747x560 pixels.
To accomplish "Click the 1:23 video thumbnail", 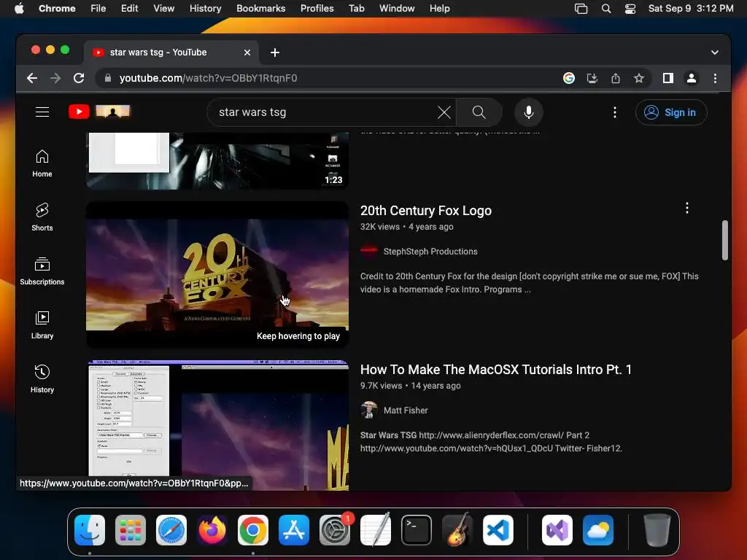I will [x=217, y=160].
